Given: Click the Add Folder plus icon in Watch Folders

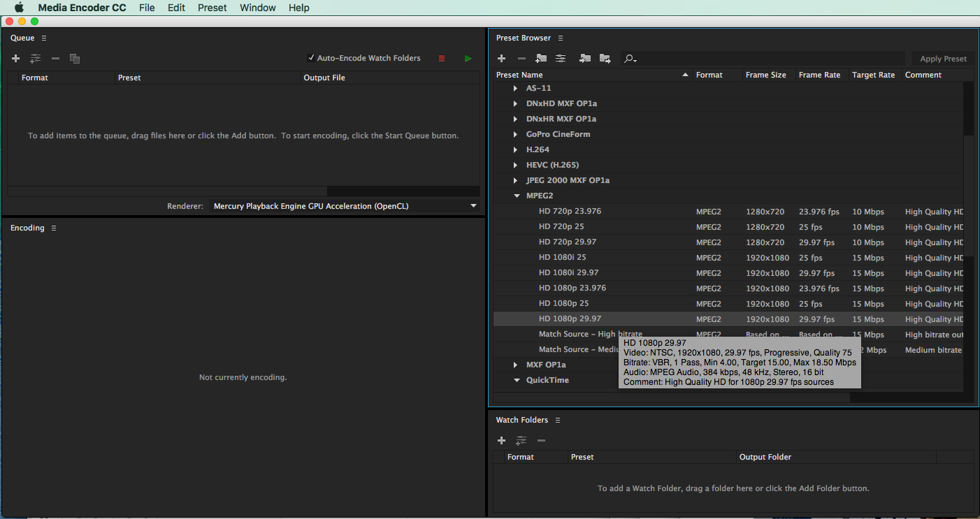Looking at the screenshot, I should [x=501, y=440].
